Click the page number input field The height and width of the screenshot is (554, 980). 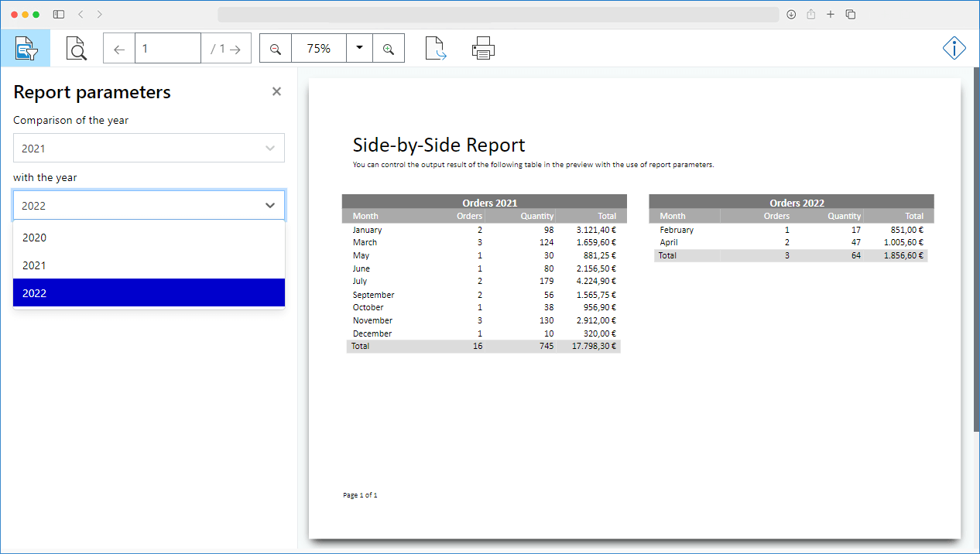[x=168, y=47]
